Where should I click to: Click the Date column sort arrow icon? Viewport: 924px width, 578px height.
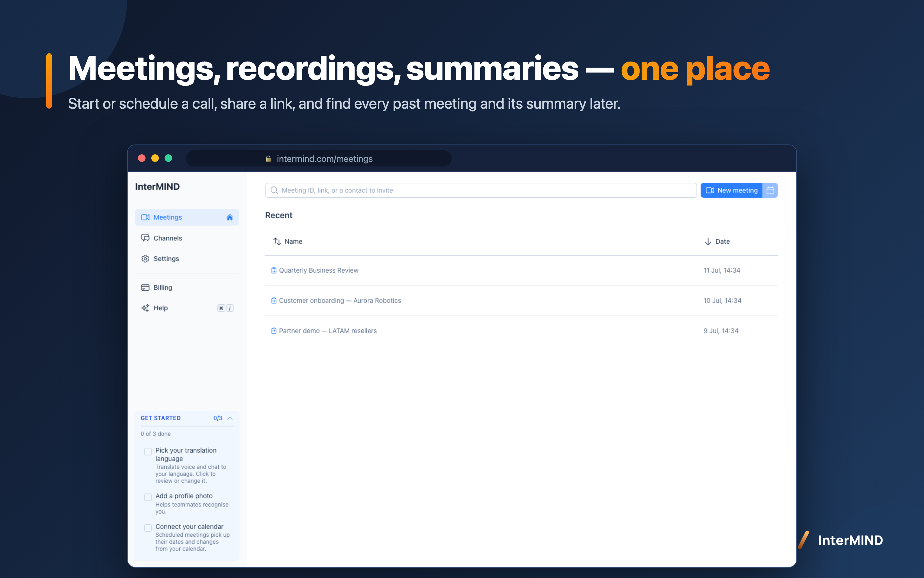click(708, 242)
